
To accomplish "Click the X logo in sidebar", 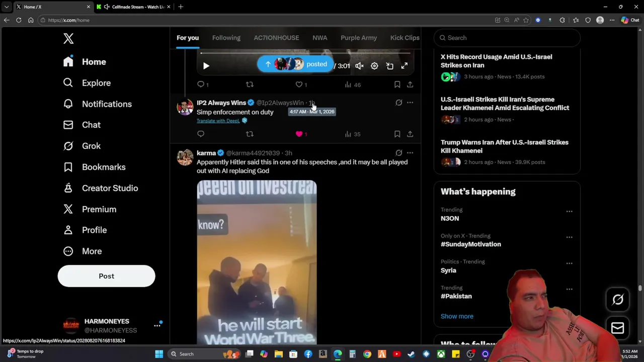I will click(x=68, y=38).
